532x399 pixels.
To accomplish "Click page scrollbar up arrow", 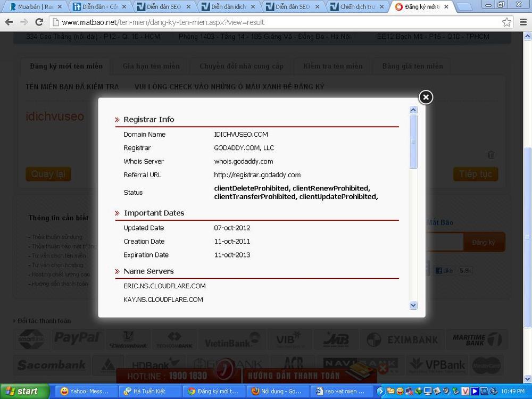I will coord(528,36).
